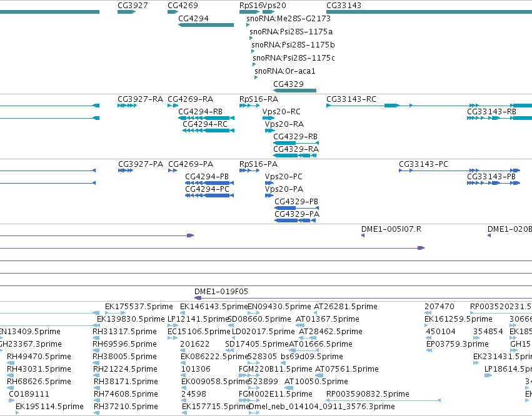Click the Vps20-RC transcript label
Image resolution: width=532 pixels, height=416 pixels.
pyautogui.click(x=281, y=112)
